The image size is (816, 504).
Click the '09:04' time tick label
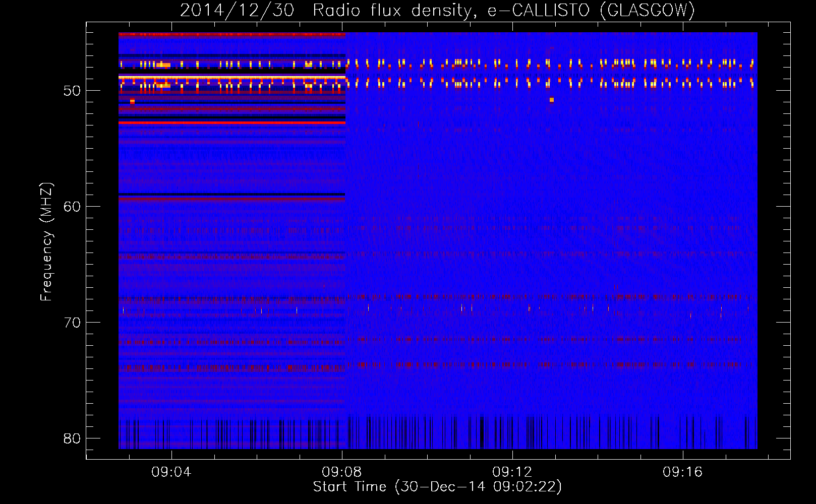coord(171,472)
